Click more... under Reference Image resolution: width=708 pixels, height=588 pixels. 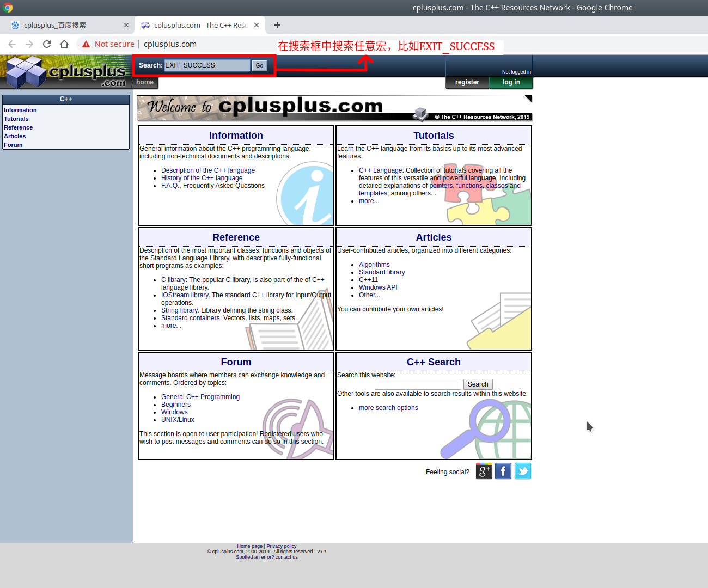click(171, 326)
